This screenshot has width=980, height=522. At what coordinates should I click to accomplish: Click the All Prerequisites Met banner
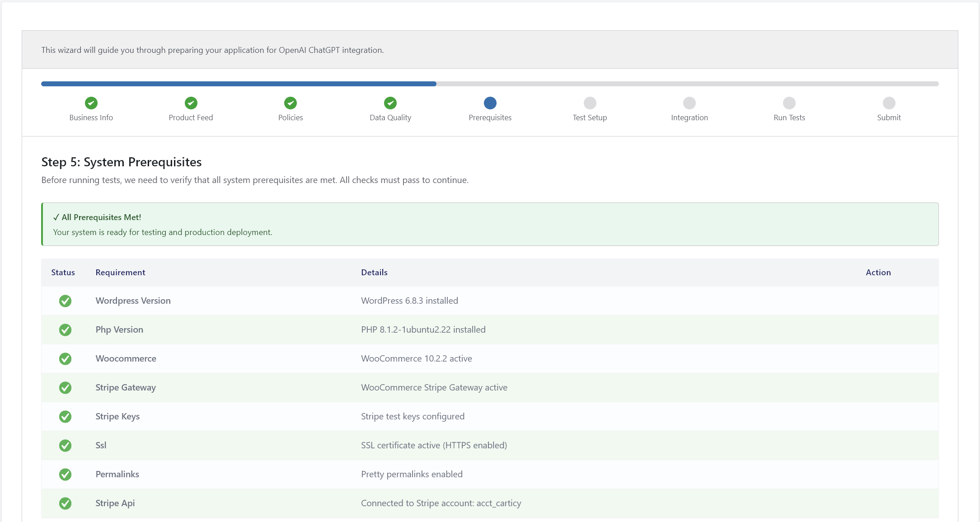click(x=490, y=224)
